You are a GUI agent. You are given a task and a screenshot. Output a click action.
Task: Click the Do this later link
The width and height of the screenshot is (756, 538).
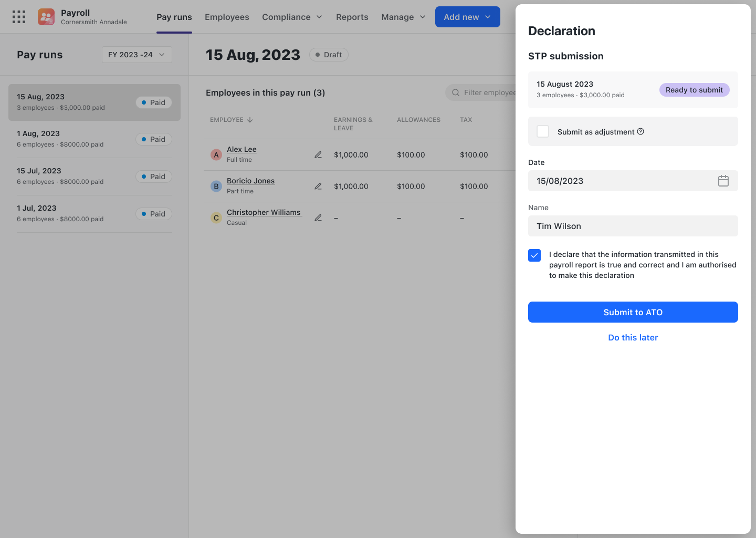(633, 338)
